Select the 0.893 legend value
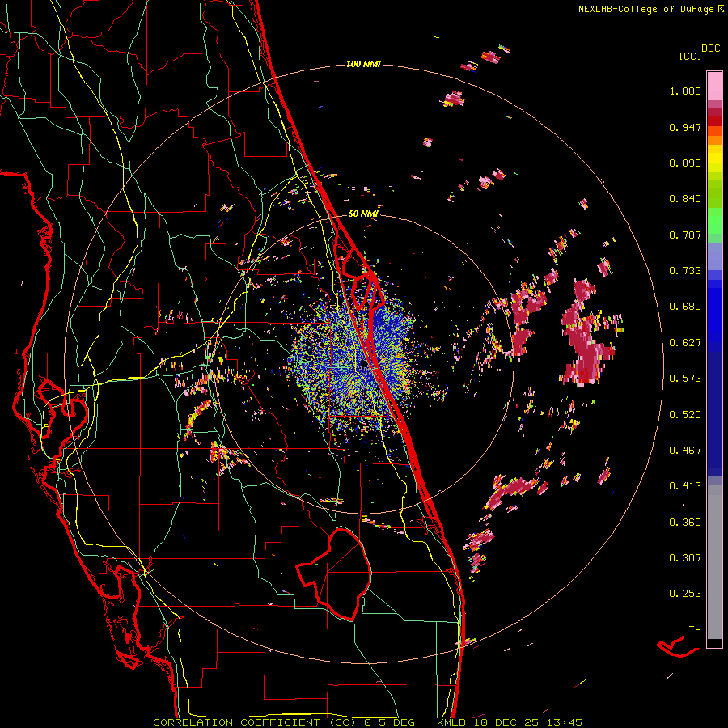Viewport: 728px width, 728px height. click(x=685, y=163)
